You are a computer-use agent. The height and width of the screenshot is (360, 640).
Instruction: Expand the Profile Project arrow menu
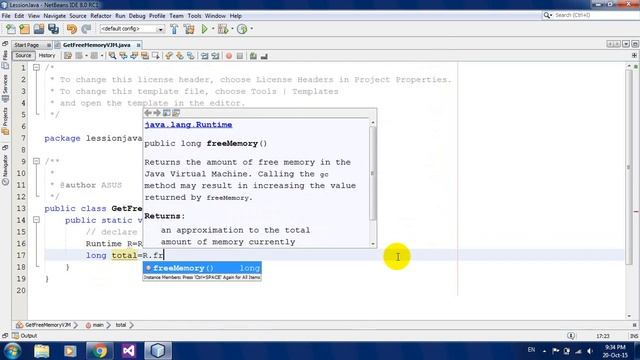[251, 29]
